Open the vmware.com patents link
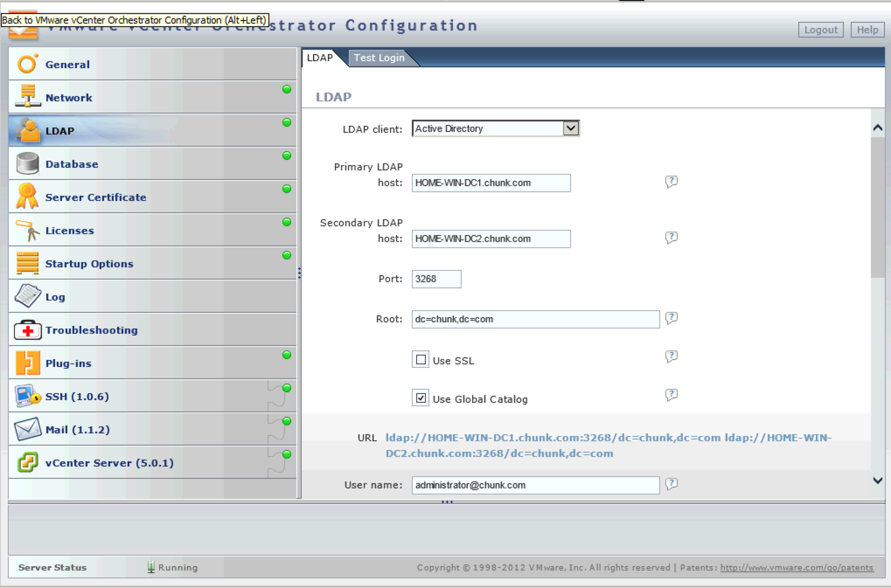This screenshot has height=588, width=891. 796,567
